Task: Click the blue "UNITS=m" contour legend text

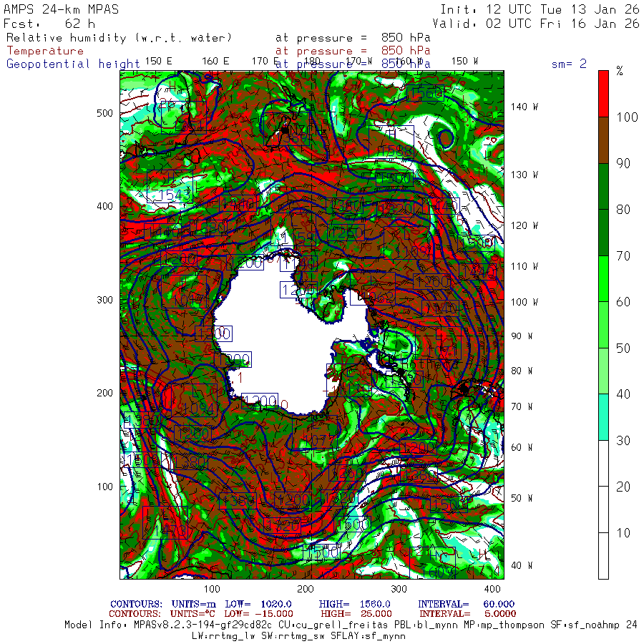Action: click(x=193, y=604)
